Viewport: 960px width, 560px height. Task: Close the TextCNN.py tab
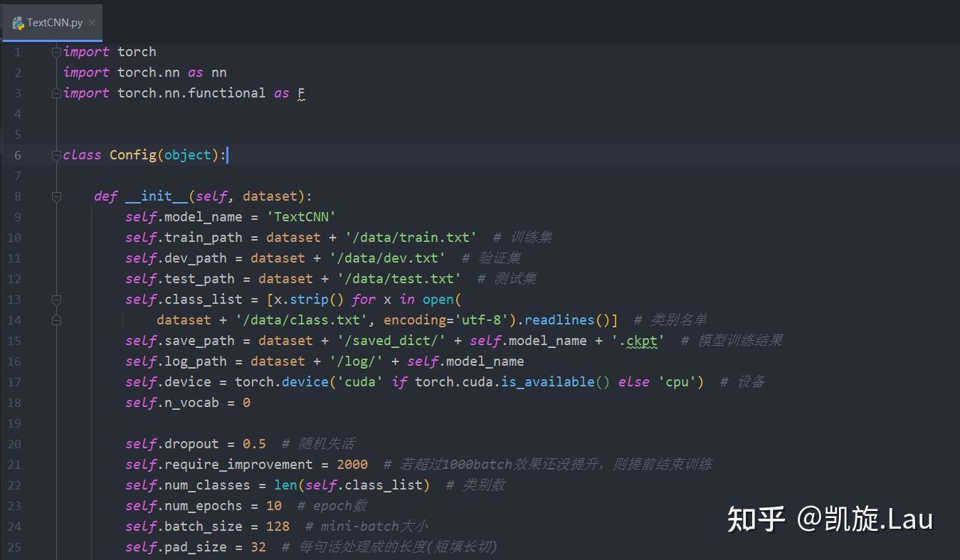click(x=91, y=22)
